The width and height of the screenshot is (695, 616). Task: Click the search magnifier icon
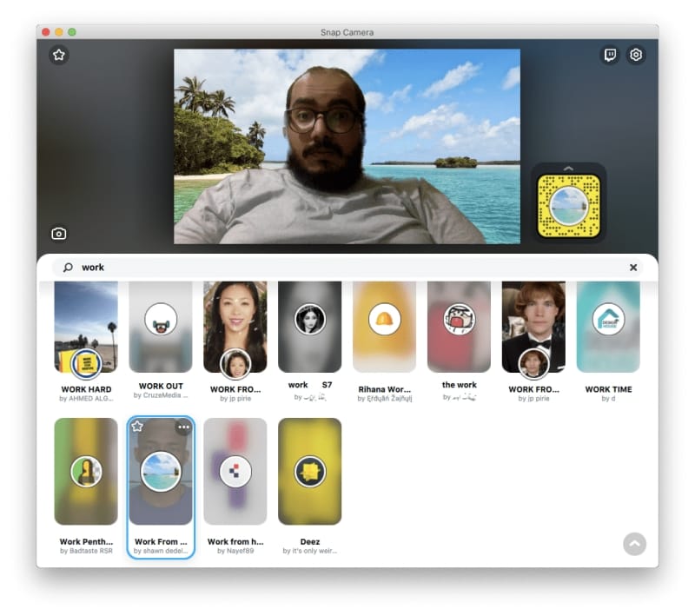pyautogui.click(x=69, y=268)
